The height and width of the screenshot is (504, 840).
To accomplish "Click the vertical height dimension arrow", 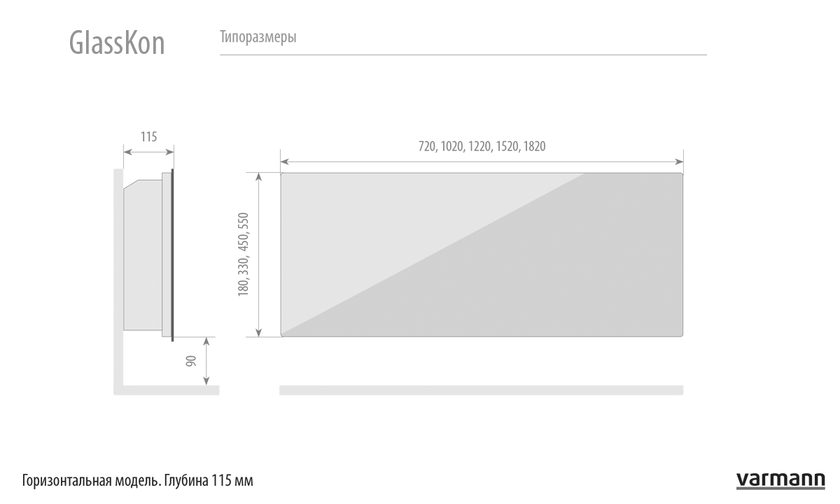I will 259,254.
